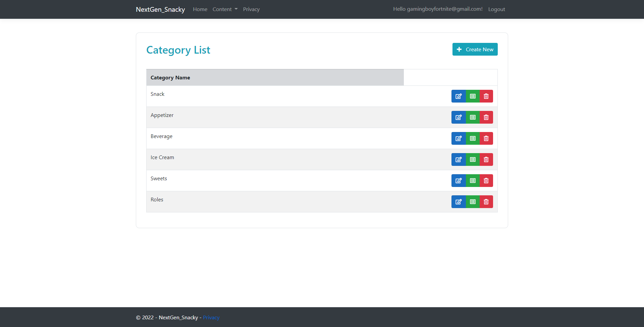Click the delete trash icon for Roles
This screenshot has height=327, width=644.
coord(486,202)
